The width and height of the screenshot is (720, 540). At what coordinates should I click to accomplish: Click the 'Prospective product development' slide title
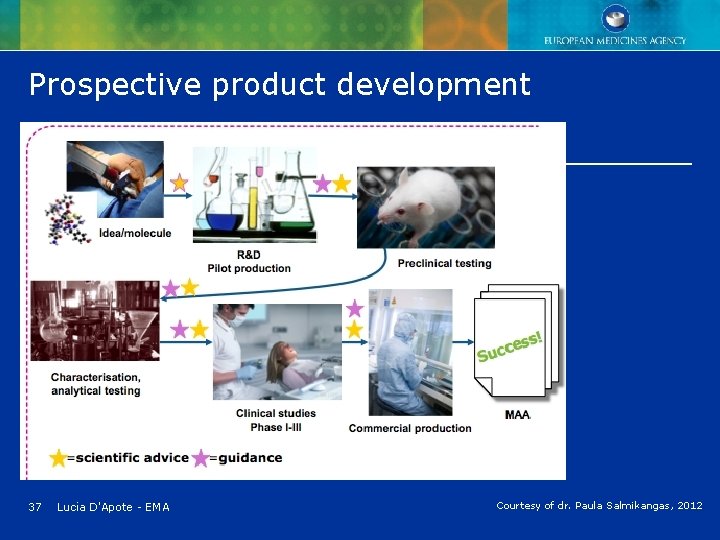tap(280, 84)
